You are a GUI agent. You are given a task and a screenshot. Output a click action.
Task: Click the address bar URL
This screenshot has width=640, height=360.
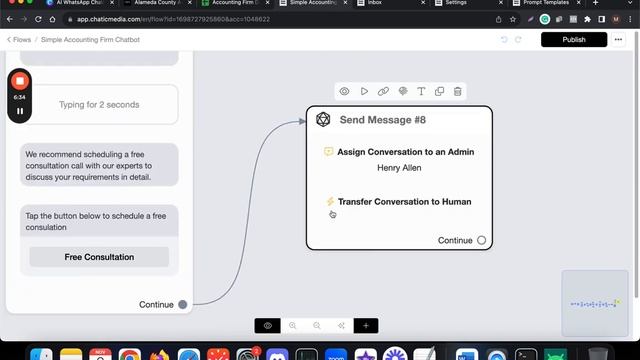click(x=173, y=19)
